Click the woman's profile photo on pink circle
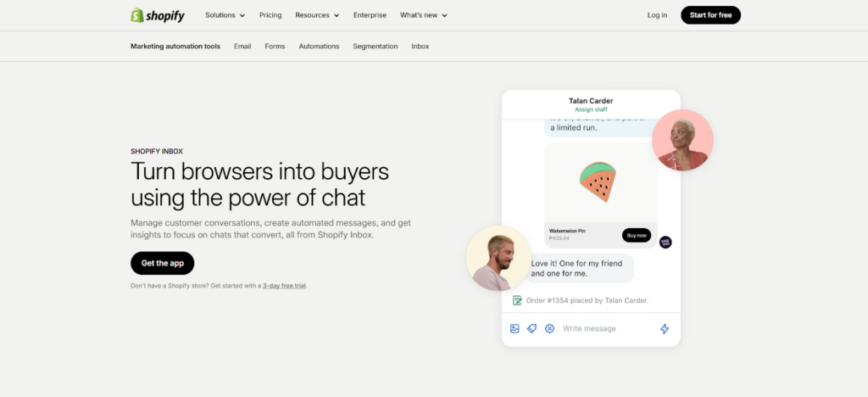This screenshot has width=868, height=397. tap(682, 140)
